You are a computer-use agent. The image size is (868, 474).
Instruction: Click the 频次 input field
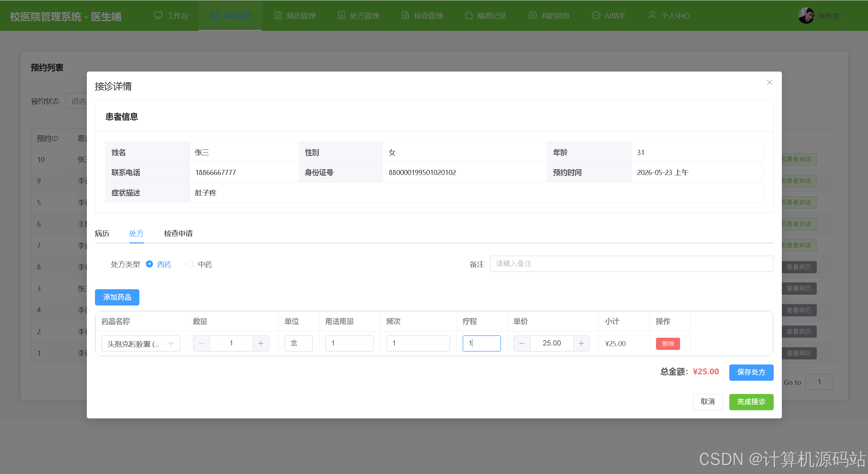click(418, 343)
